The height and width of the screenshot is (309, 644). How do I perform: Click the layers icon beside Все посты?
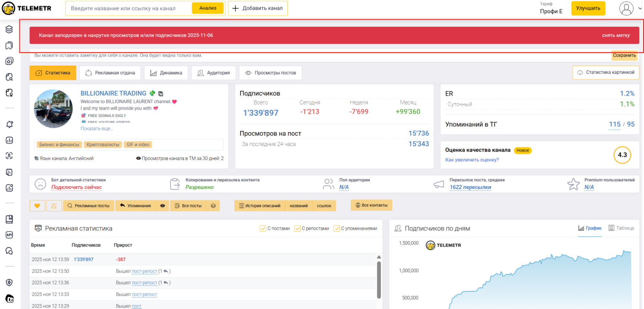(213, 206)
